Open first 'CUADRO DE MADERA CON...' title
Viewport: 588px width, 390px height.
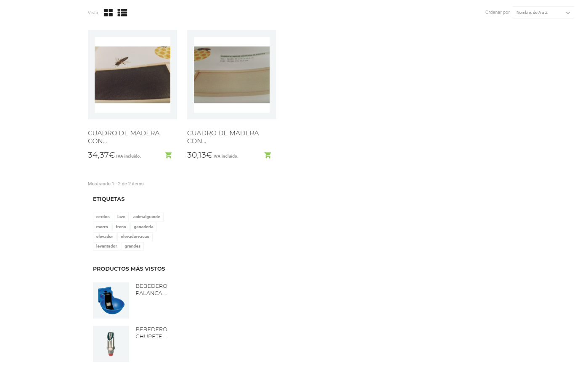point(124,137)
